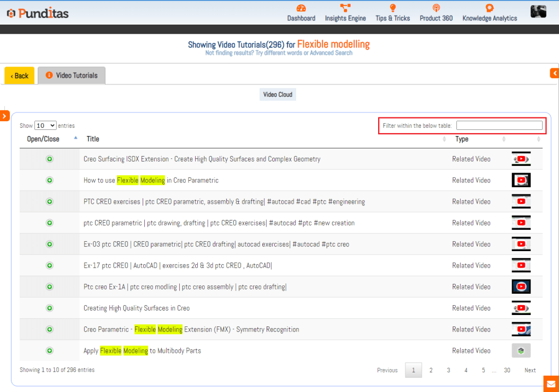The height and width of the screenshot is (392, 559).
Task: Click the Back button
Action: point(20,76)
